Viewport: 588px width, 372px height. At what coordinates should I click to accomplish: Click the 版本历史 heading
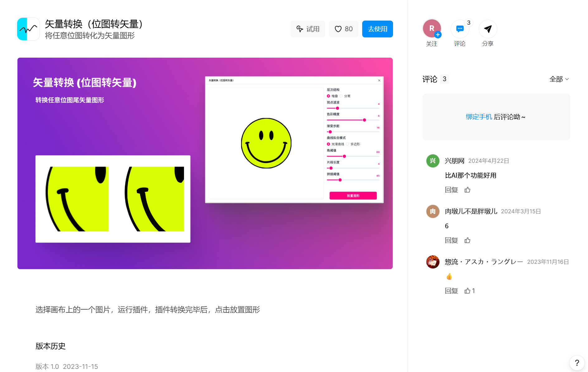(50, 346)
